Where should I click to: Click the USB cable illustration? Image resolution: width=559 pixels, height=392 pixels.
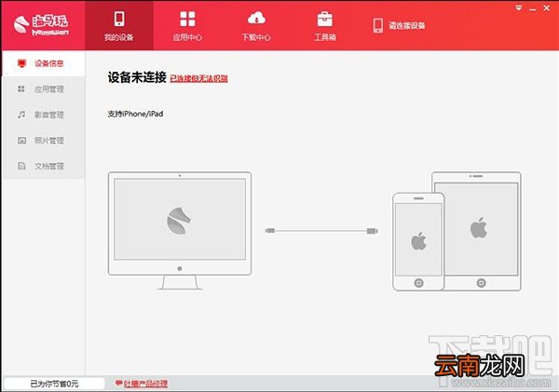click(x=321, y=231)
